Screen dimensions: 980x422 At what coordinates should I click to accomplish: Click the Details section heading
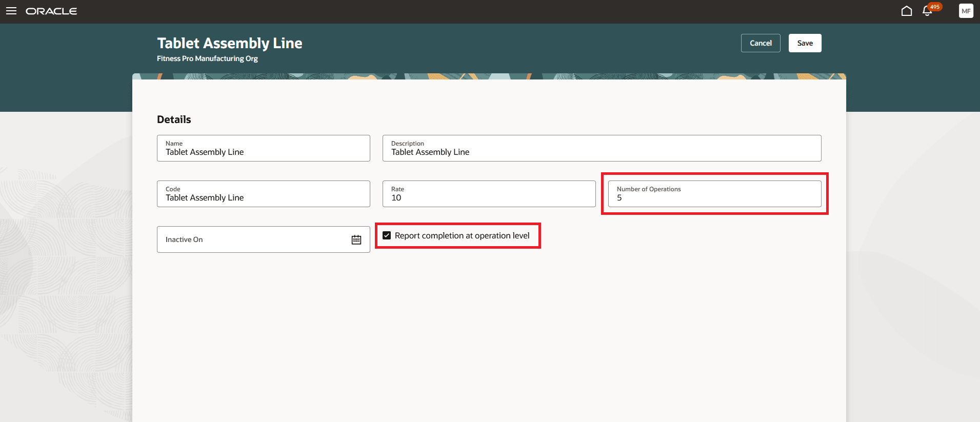click(174, 119)
